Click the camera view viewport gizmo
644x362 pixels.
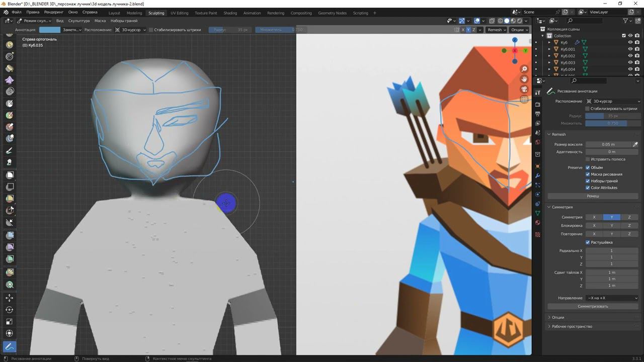(x=524, y=89)
